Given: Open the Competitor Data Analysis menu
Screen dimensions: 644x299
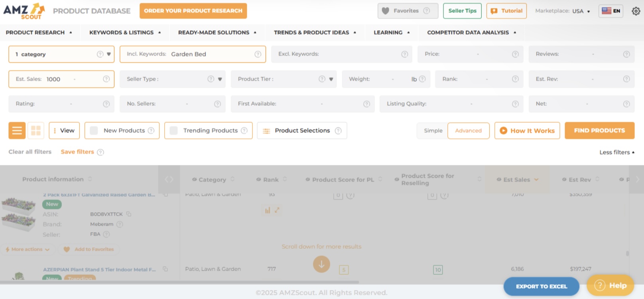Looking at the screenshot, I should tap(472, 32).
